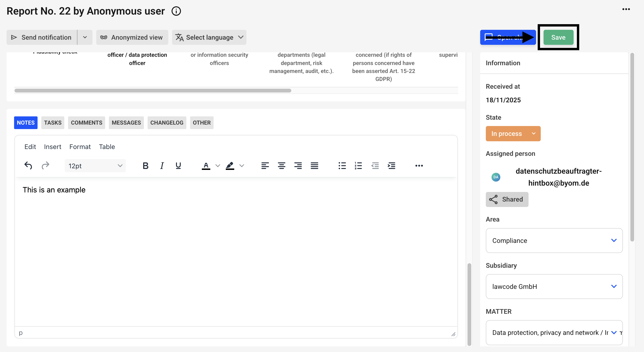
Task: Toggle Underline formatting in notes editor
Action: click(178, 165)
